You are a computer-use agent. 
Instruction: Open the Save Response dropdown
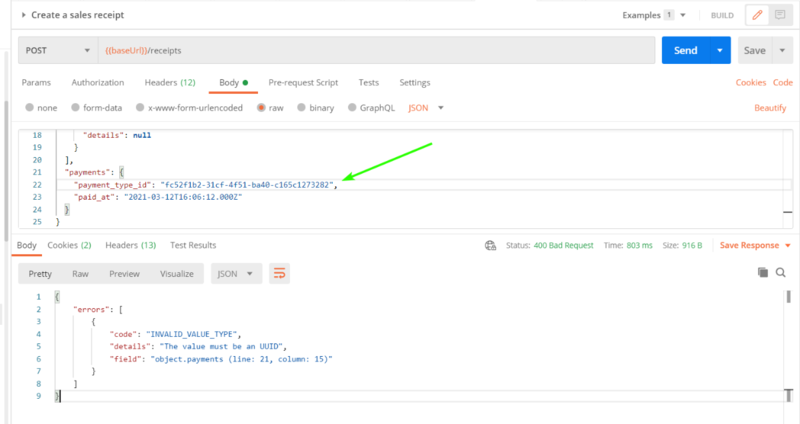pyautogui.click(x=755, y=245)
